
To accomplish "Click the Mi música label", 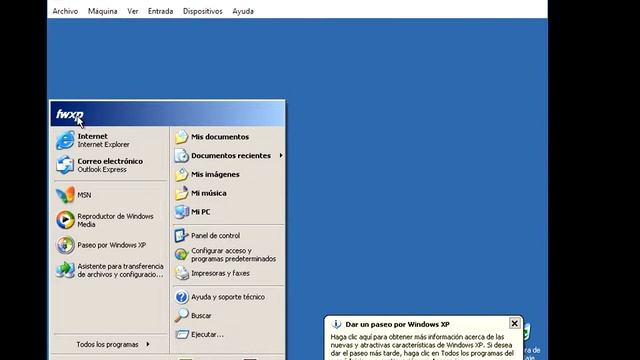I will pyautogui.click(x=209, y=193).
